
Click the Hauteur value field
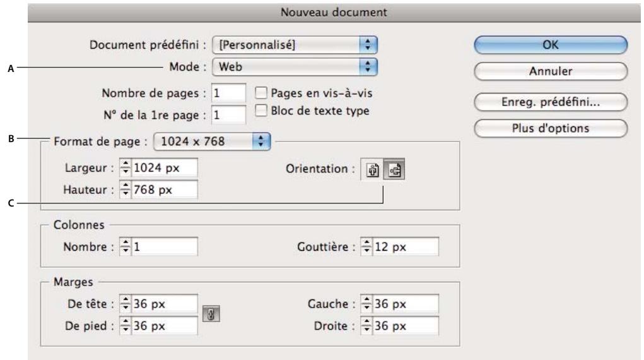pos(164,189)
